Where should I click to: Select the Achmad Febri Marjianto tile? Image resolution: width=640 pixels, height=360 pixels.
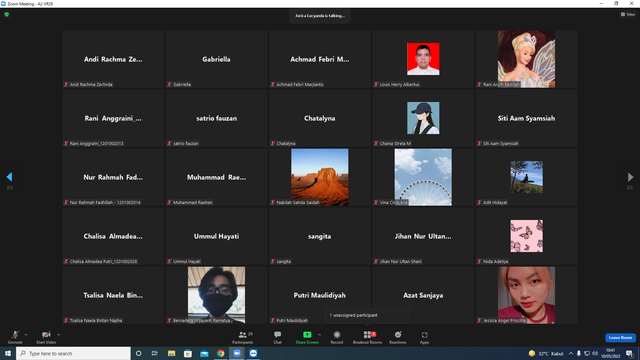pos(320,59)
